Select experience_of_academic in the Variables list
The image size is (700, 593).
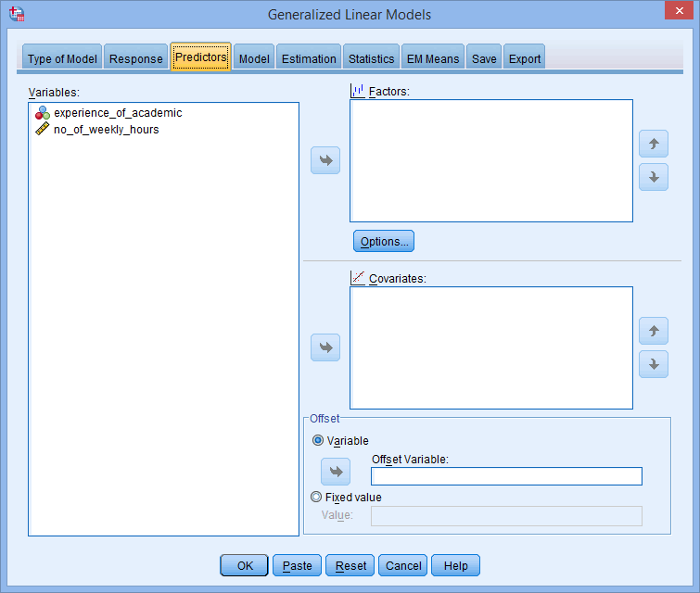pyautogui.click(x=118, y=113)
